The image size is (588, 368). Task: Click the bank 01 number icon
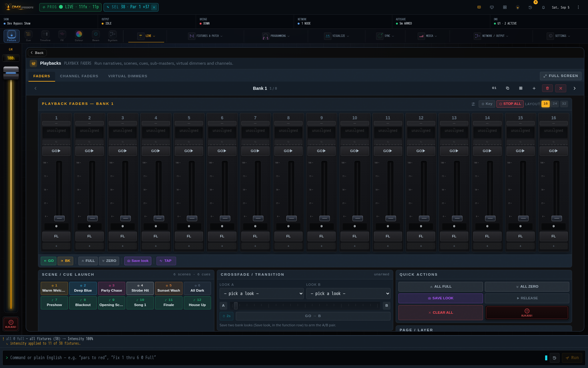point(494,88)
